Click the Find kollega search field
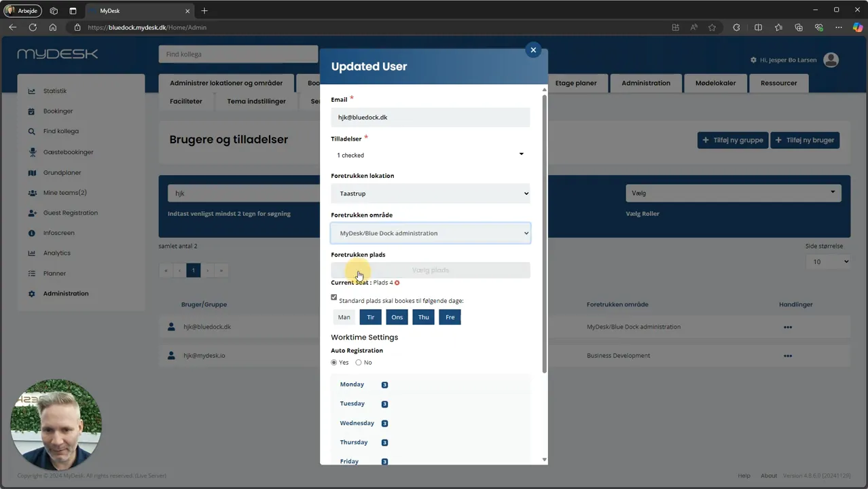The image size is (868, 489). tap(238, 54)
